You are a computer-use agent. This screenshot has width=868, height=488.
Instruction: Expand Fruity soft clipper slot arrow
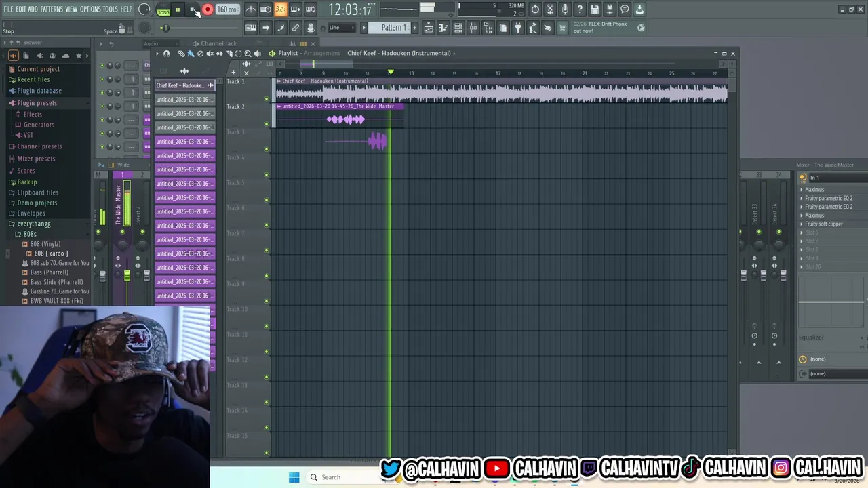[802, 224]
